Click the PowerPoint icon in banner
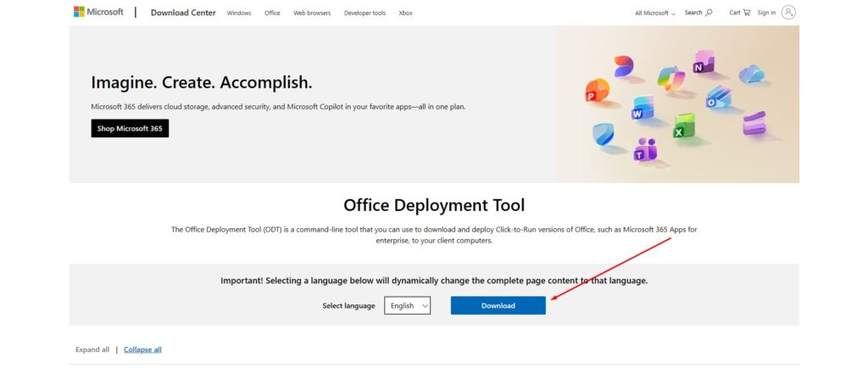The width and height of the screenshot is (868, 368). pyautogui.click(x=598, y=90)
